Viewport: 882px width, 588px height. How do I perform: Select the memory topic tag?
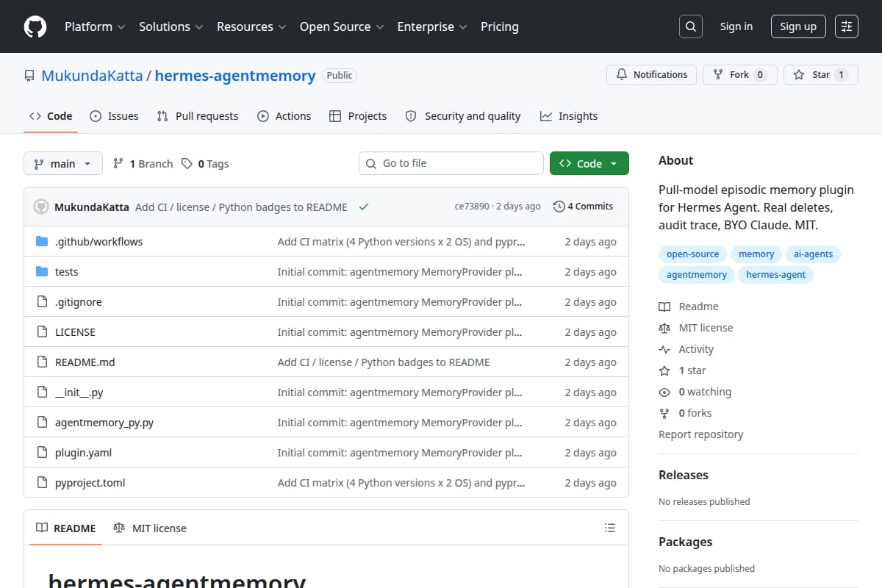(756, 254)
